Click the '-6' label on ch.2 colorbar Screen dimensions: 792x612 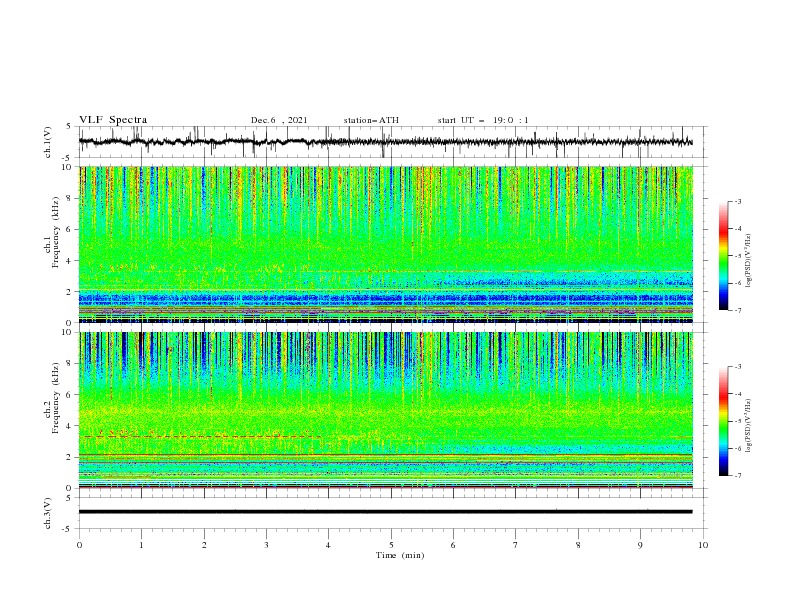tap(738, 448)
